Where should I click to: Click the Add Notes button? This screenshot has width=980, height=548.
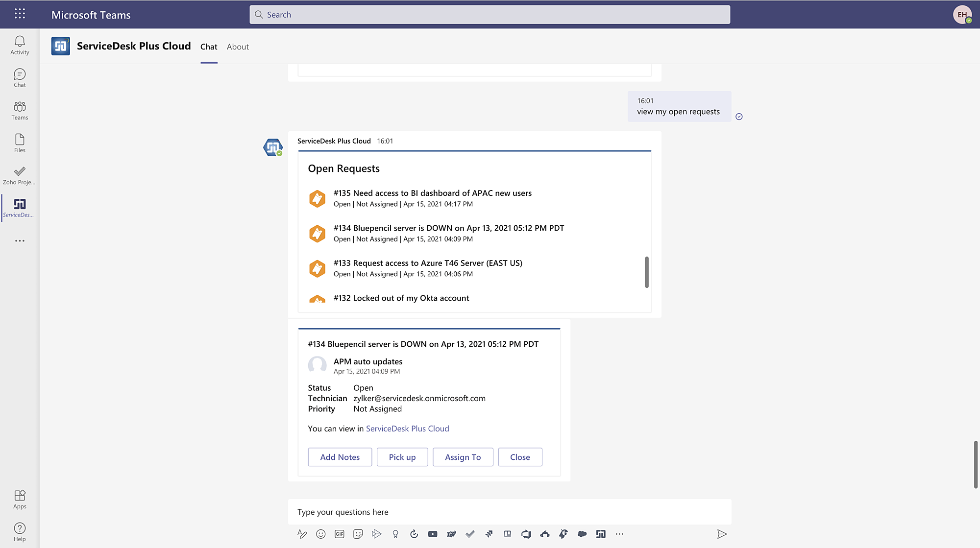point(340,457)
